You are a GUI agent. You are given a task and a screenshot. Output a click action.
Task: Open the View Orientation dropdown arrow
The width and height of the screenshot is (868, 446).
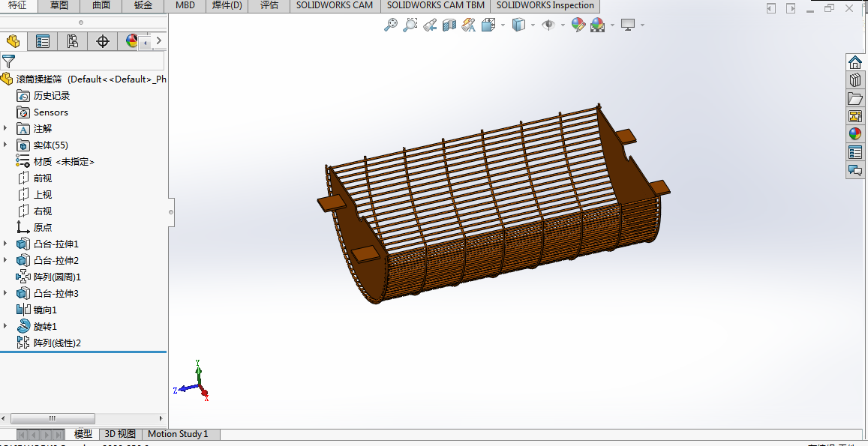point(503,25)
